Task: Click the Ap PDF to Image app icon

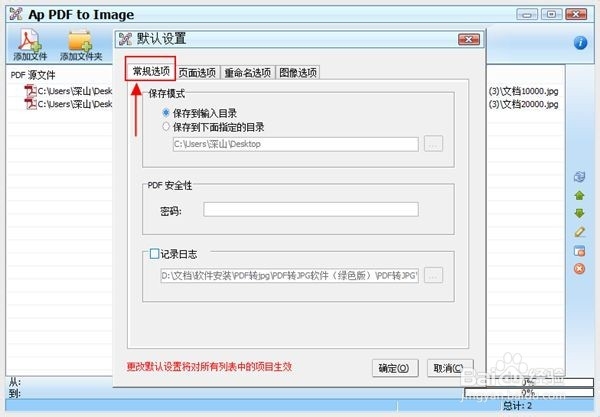Action: click(16, 14)
